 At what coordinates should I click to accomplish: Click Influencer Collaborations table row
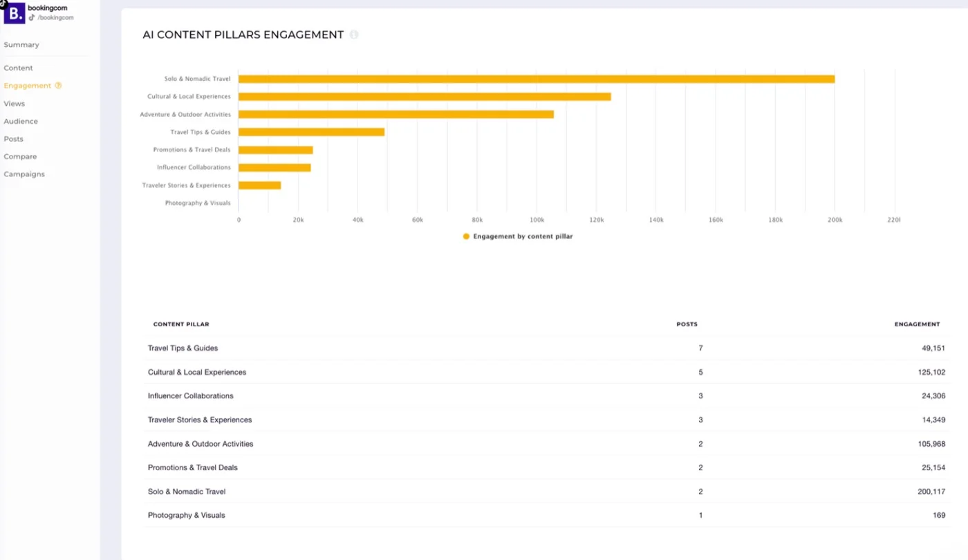coord(546,396)
